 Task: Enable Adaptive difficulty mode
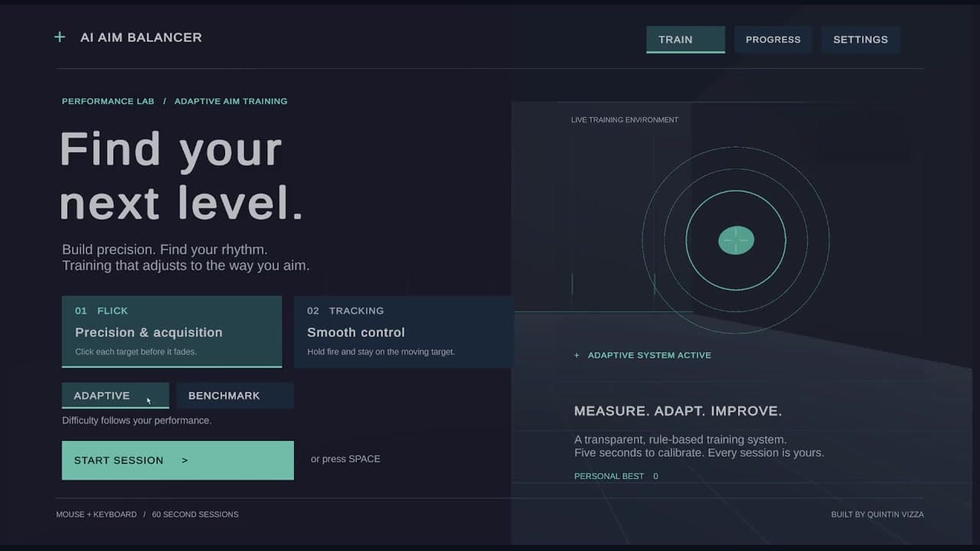point(116,396)
